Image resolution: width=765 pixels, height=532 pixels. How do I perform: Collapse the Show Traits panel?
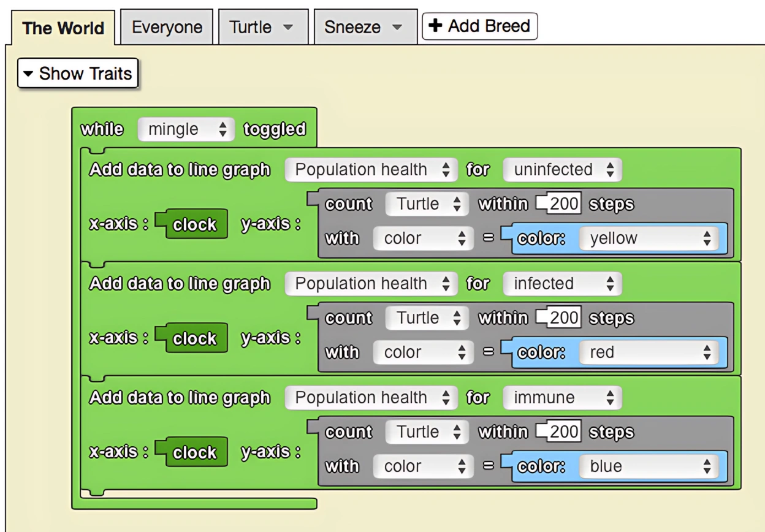[x=77, y=74]
